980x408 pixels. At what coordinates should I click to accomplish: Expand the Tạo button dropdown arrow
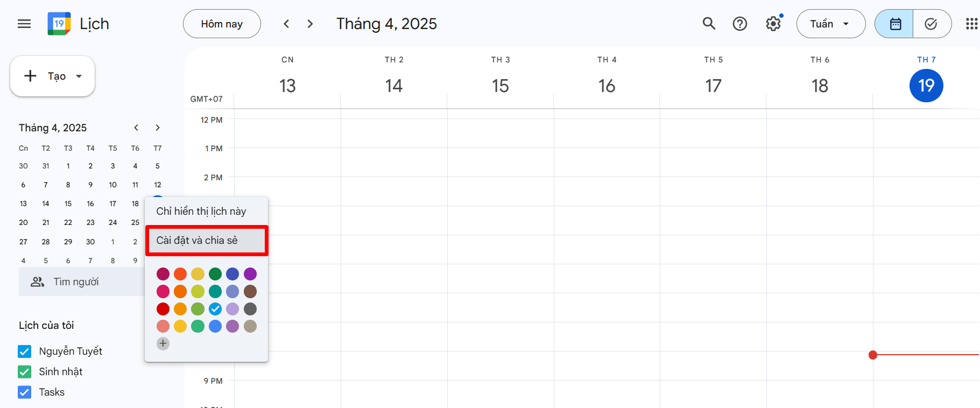coord(77,76)
